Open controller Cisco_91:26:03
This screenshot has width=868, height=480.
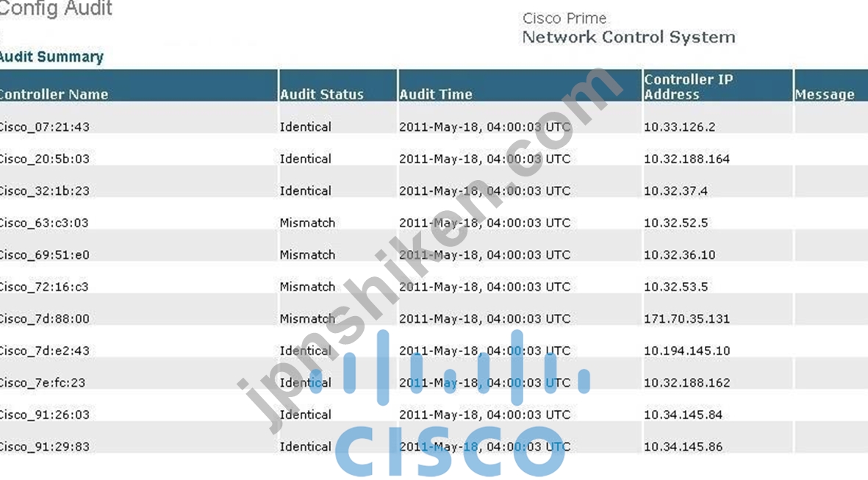(44, 415)
